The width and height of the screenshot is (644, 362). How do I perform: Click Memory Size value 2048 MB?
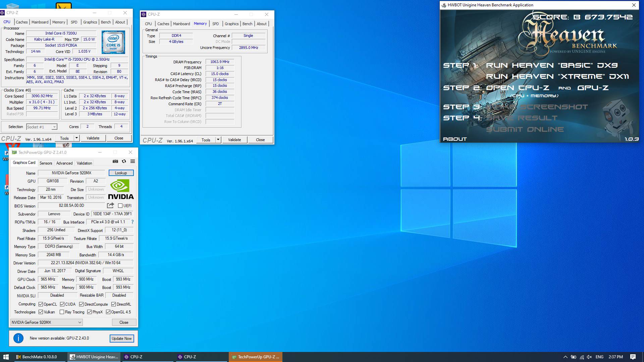54,255
